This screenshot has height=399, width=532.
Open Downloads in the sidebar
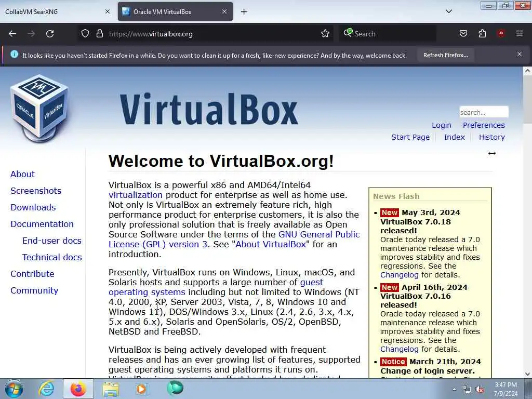[33, 207]
